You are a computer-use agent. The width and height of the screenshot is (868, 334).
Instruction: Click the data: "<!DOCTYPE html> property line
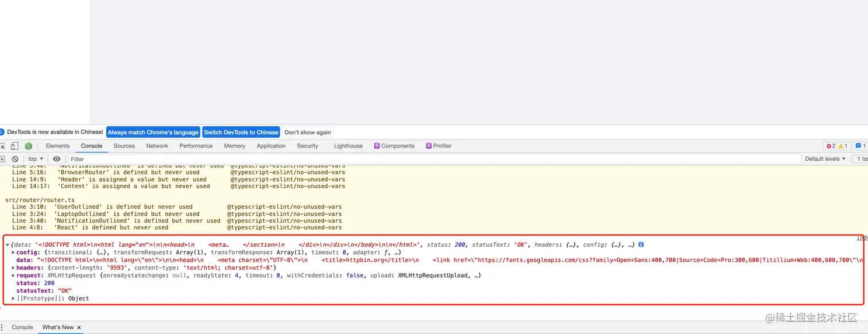coord(439,260)
